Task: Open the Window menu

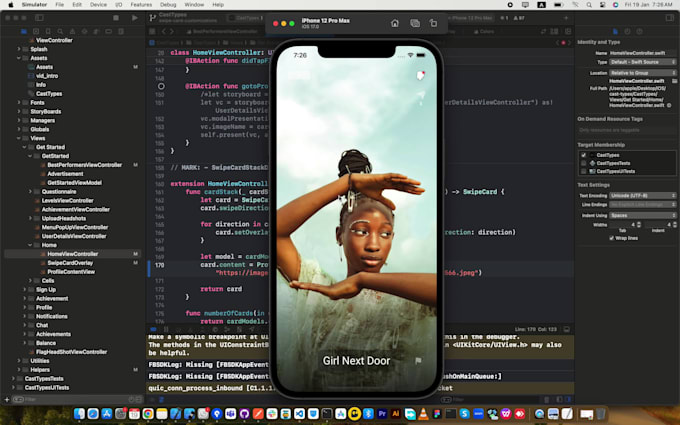Action: pos(194,5)
